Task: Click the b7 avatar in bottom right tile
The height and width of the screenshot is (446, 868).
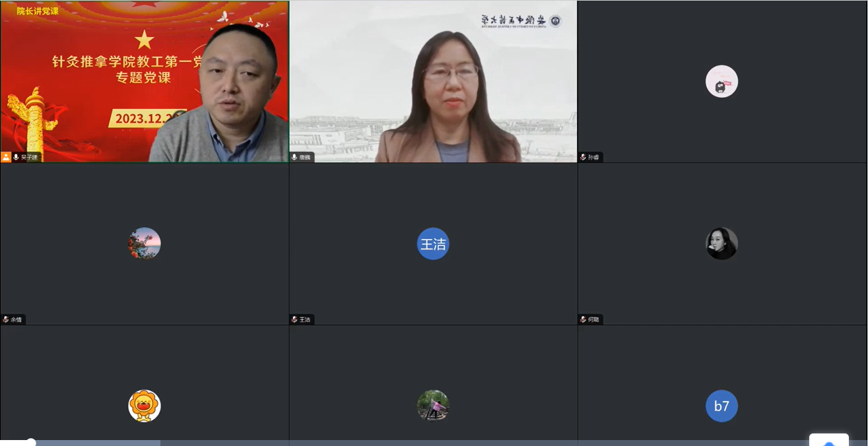Action: tap(721, 406)
